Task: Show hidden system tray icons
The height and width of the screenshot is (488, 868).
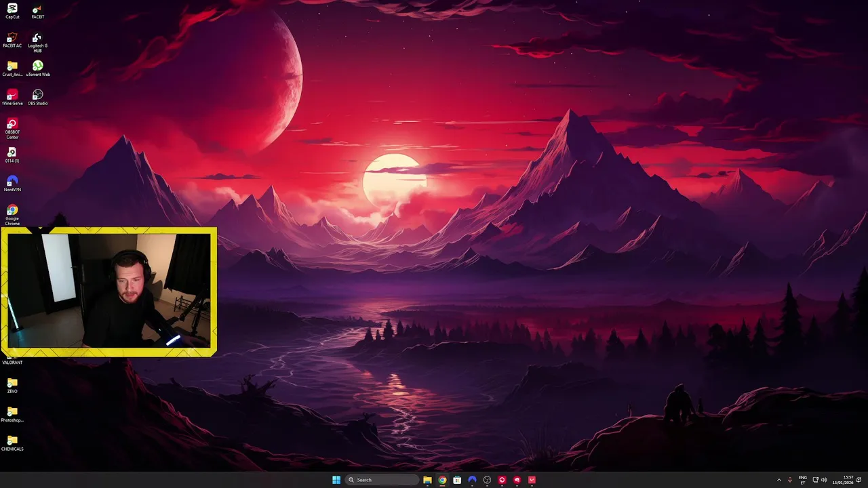Action: click(x=778, y=480)
